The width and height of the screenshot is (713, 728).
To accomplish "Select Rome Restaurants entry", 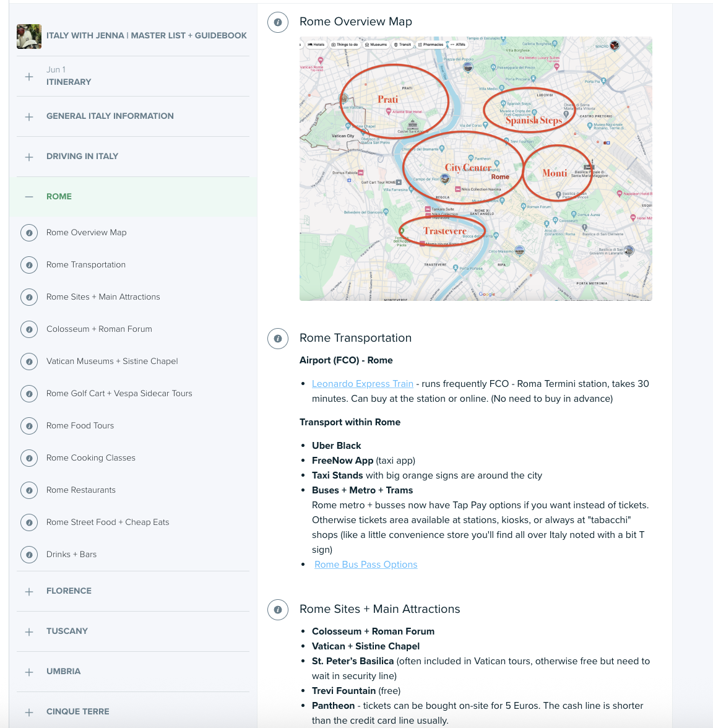I will 80,490.
